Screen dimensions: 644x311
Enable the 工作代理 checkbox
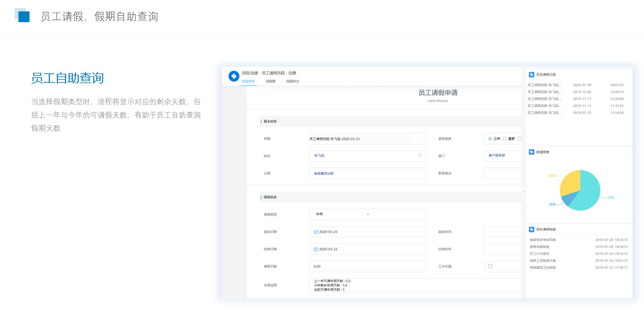490,266
